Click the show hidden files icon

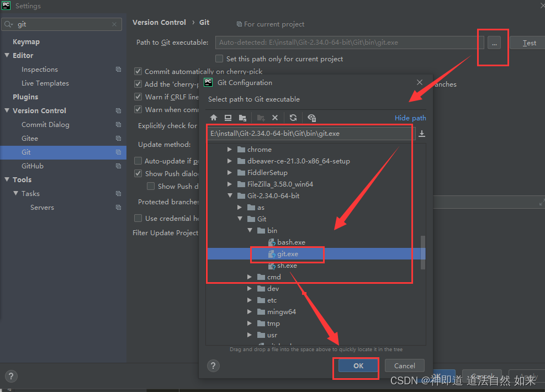(x=312, y=118)
